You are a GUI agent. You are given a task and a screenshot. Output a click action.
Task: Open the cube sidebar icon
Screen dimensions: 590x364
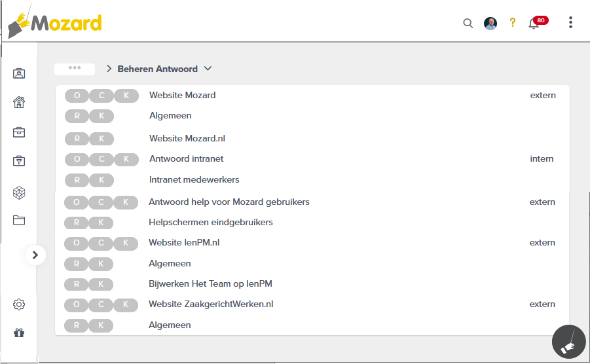click(19, 192)
